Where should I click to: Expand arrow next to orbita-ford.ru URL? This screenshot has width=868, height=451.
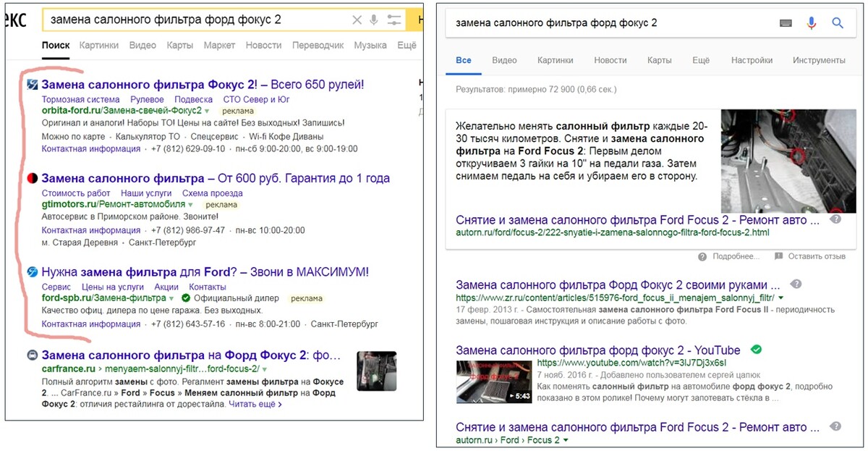207,111
